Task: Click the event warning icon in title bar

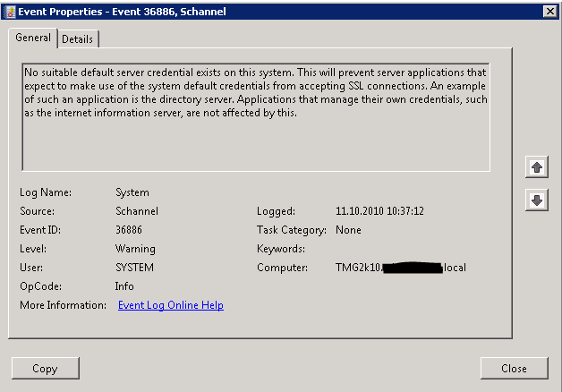Action: [11, 12]
